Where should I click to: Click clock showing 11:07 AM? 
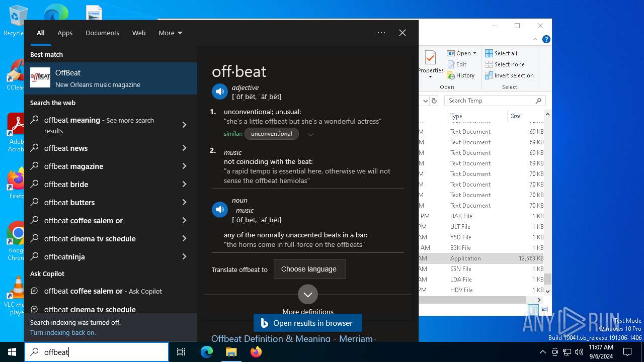click(x=601, y=352)
